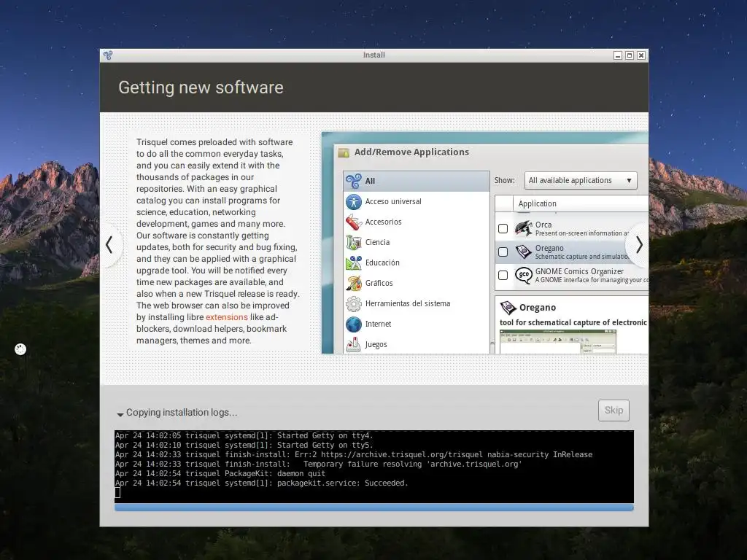Open the extensions link in the description
This screenshot has height=560, width=747.
pyautogui.click(x=227, y=317)
